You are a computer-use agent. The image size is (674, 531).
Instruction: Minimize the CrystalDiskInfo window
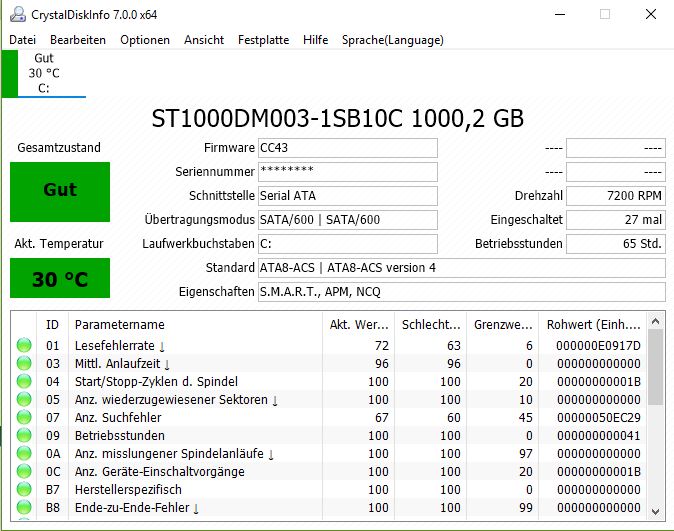coord(560,15)
